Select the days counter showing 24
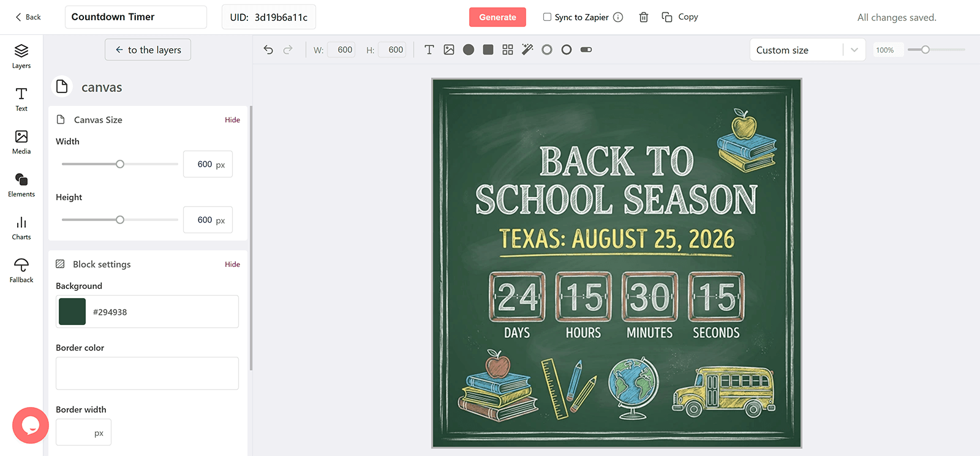This screenshot has height=456, width=980. tap(517, 297)
